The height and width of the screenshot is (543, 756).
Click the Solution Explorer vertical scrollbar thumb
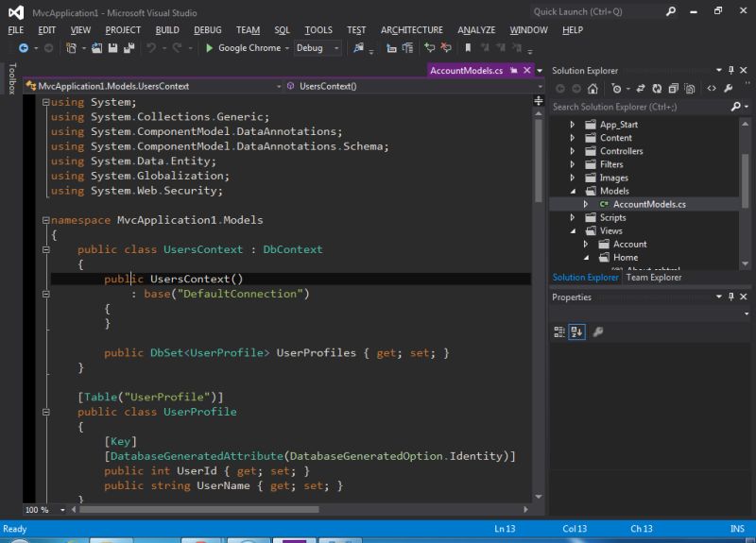coord(745,180)
